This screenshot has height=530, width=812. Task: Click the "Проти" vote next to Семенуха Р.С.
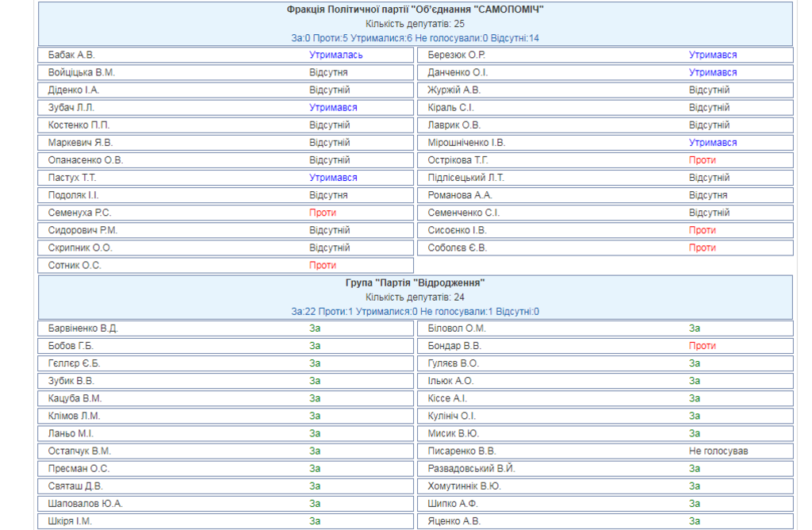coord(323,213)
